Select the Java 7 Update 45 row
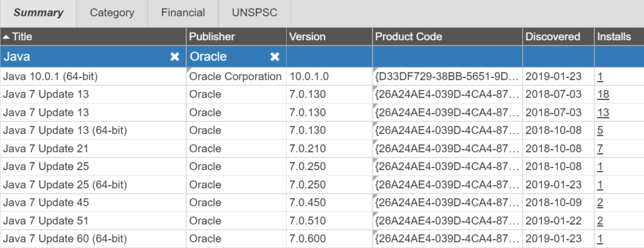644x248 pixels. (x=322, y=203)
